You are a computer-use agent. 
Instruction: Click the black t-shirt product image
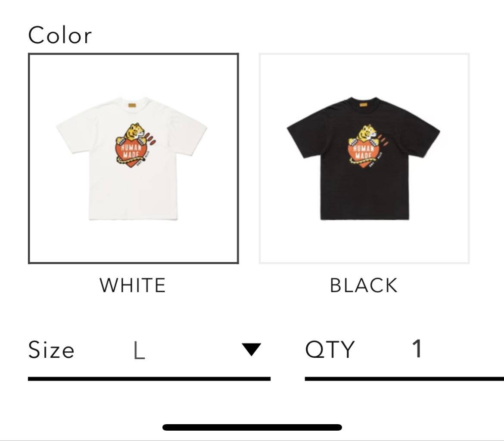[x=363, y=158]
